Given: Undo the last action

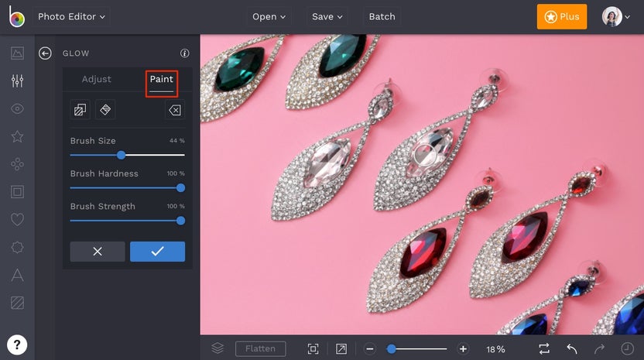Looking at the screenshot, I should pos(572,349).
